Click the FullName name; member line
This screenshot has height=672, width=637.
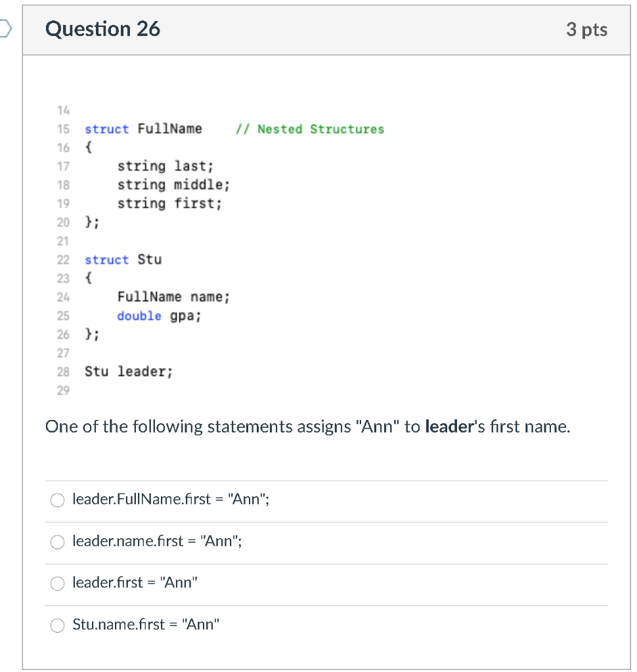click(174, 297)
